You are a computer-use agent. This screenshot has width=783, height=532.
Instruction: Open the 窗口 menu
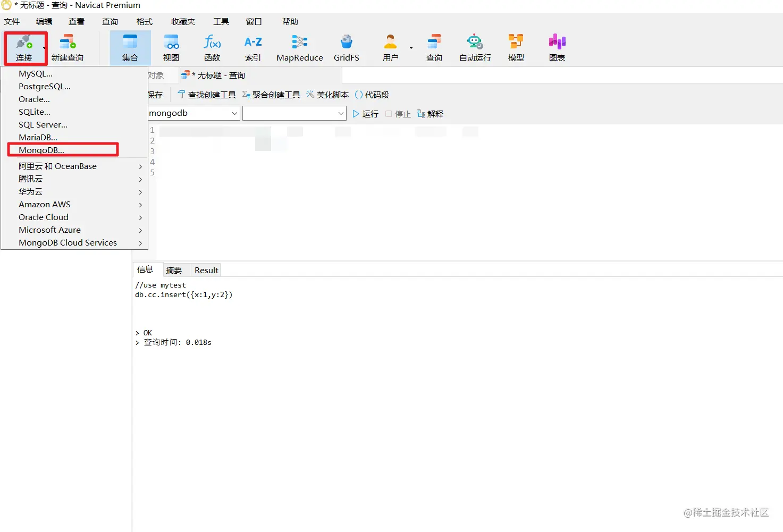254,21
